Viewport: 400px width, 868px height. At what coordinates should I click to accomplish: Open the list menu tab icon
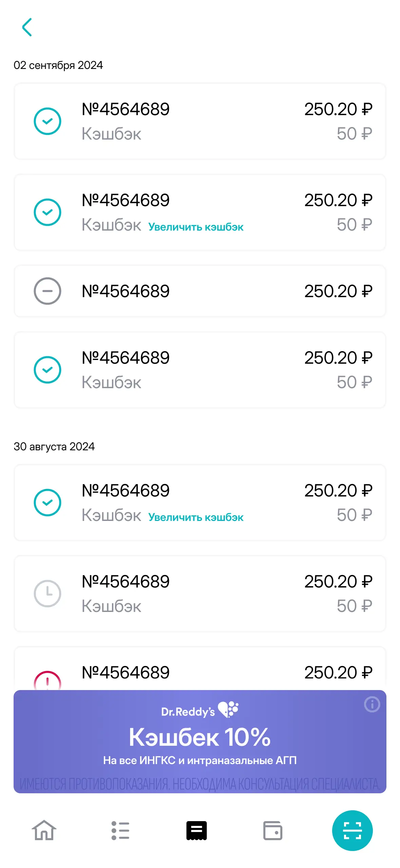tap(120, 830)
